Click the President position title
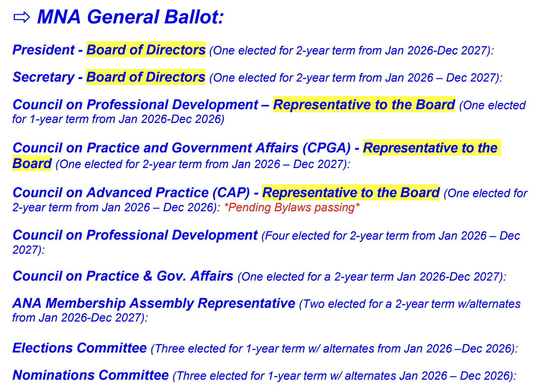539x392 pixels. pyautogui.click(x=43, y=50)
